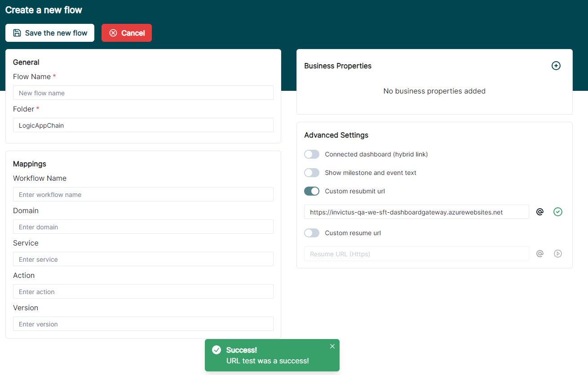Click the Version input field
Screen dimensions: 588x375
pyautogui.click(x=143, y=324)
